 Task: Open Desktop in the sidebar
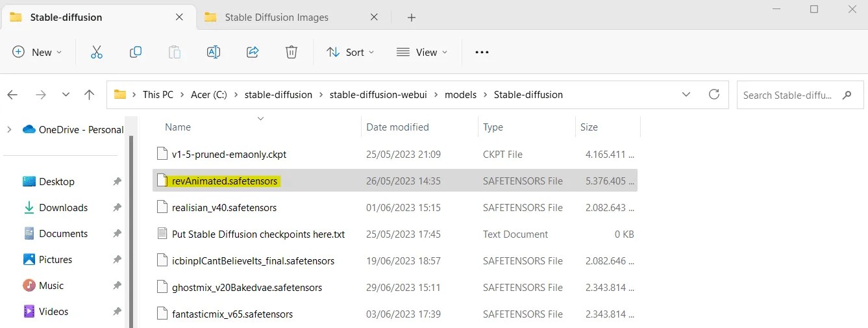[x=56, y=182]
